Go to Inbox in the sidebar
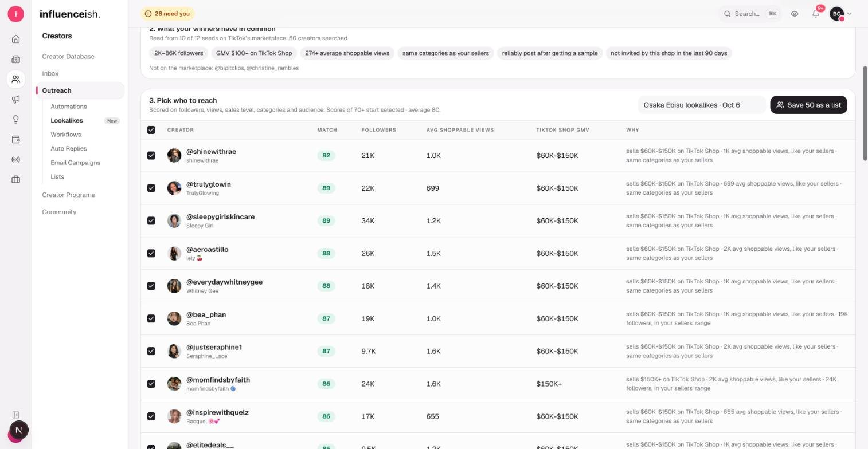The width and height of the screenshot is (868, 449). click(x=50, y=73)
